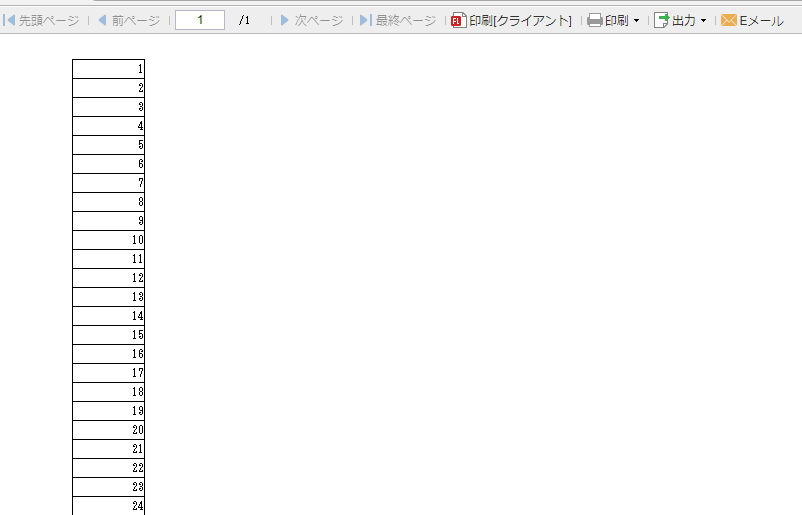Select table cell with value 18
The height and width of the screenshot is (515, 802).
[108, 392]
